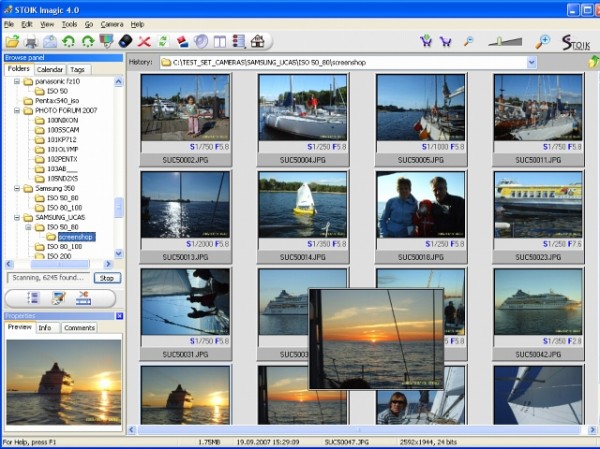
Task: Open the Camera menu
Action: point(111,23)
